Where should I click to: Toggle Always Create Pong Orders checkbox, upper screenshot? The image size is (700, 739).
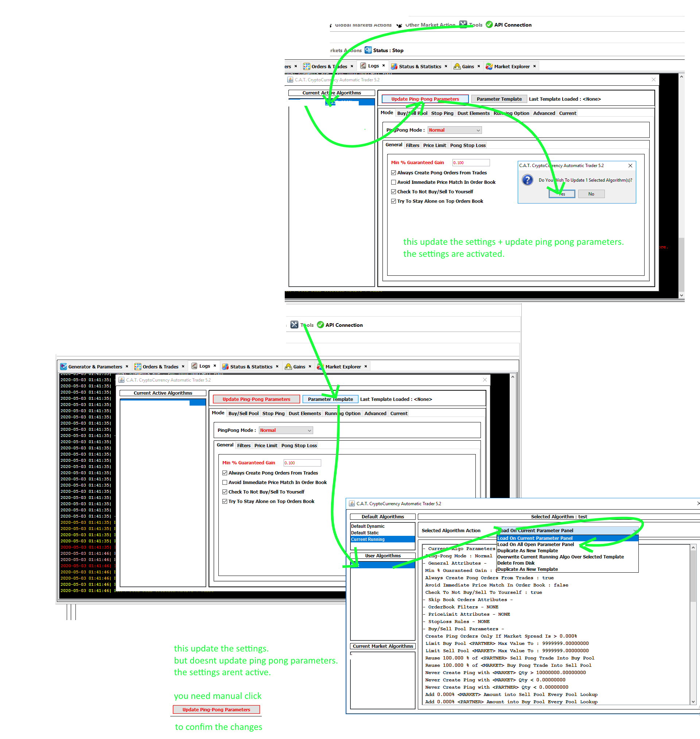click(394, 173)
